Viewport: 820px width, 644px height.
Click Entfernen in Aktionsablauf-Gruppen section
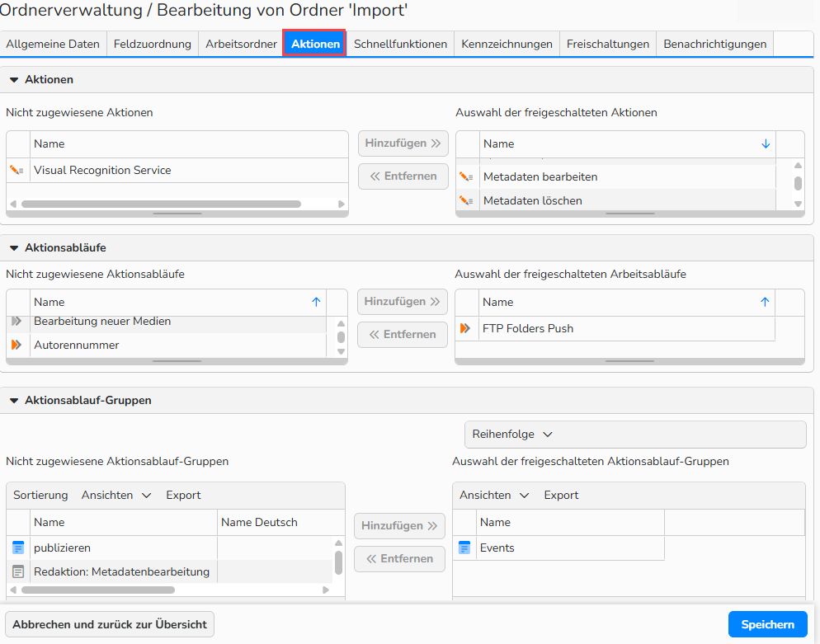[399, 559]
